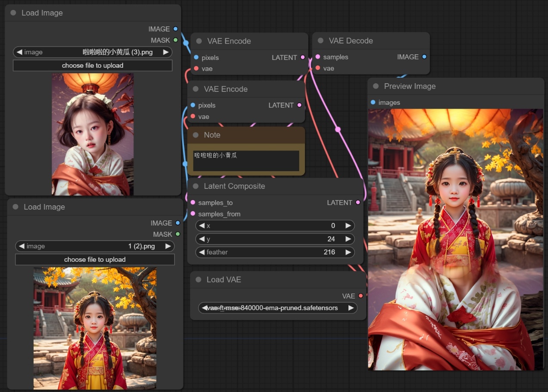Click the VAE output port on Load VAE

(360, 296)
